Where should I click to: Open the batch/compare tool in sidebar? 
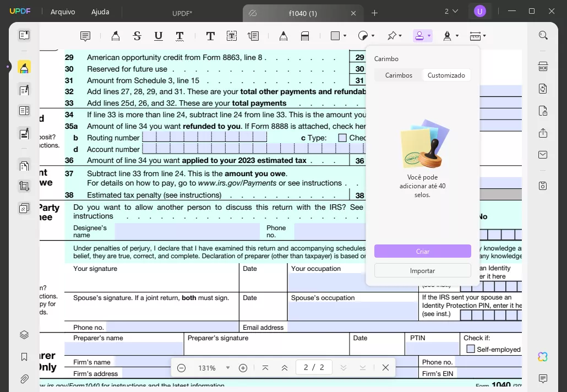click(24, 208)
